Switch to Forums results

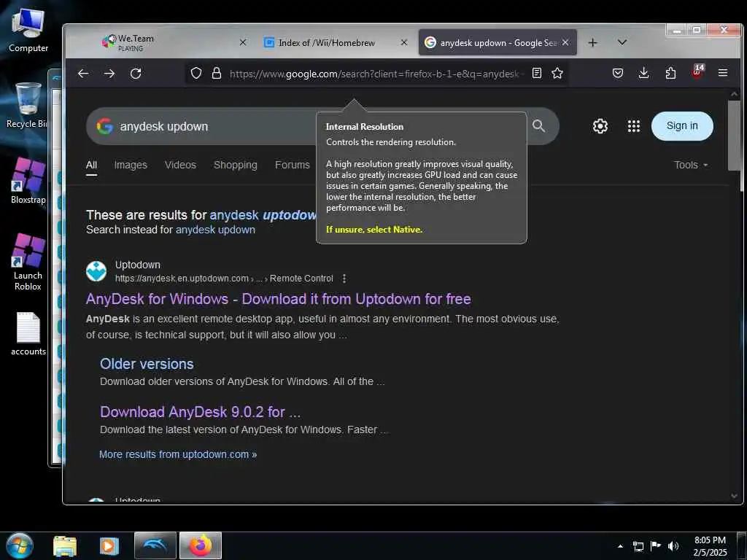tap(292, 165)
